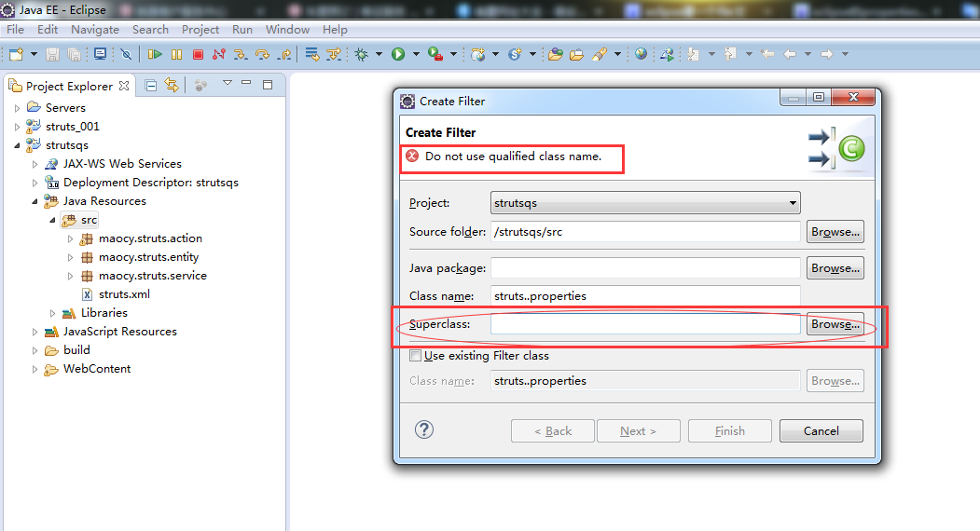Click the Cancel button in dialog
Viewport: 980px width, 531px height.
821,431
